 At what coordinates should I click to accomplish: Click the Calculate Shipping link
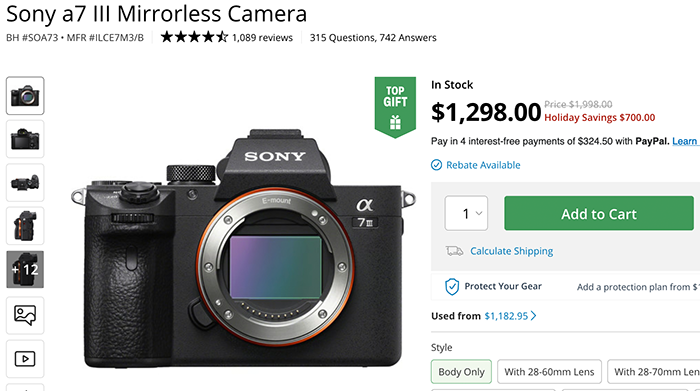click(x=512, y=251)
